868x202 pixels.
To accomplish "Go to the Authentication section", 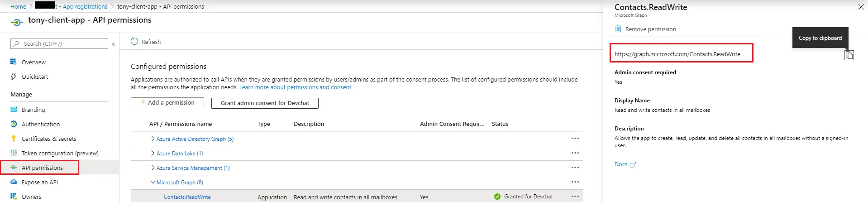I will point(40,125).
